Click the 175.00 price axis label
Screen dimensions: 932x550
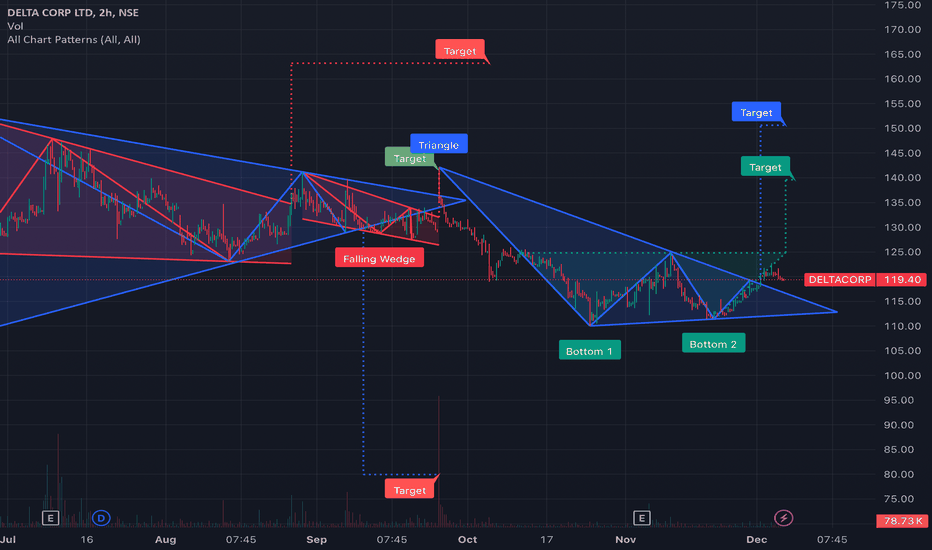902,5
